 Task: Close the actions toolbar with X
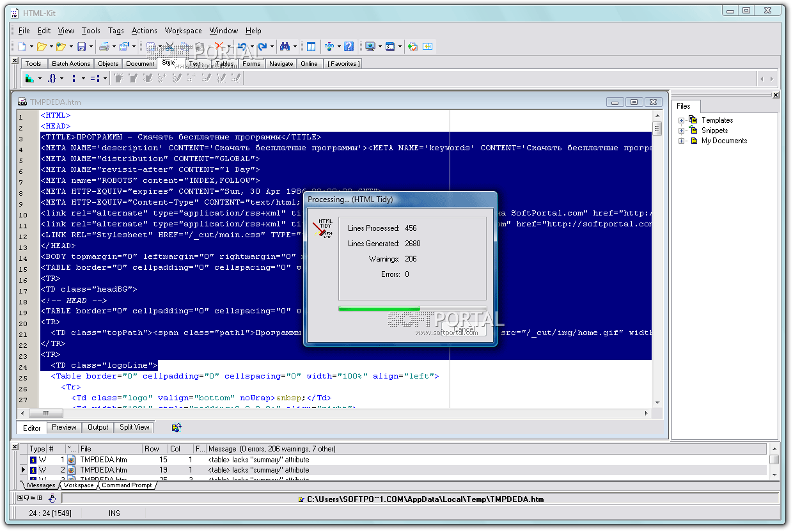tap(15, 61)
